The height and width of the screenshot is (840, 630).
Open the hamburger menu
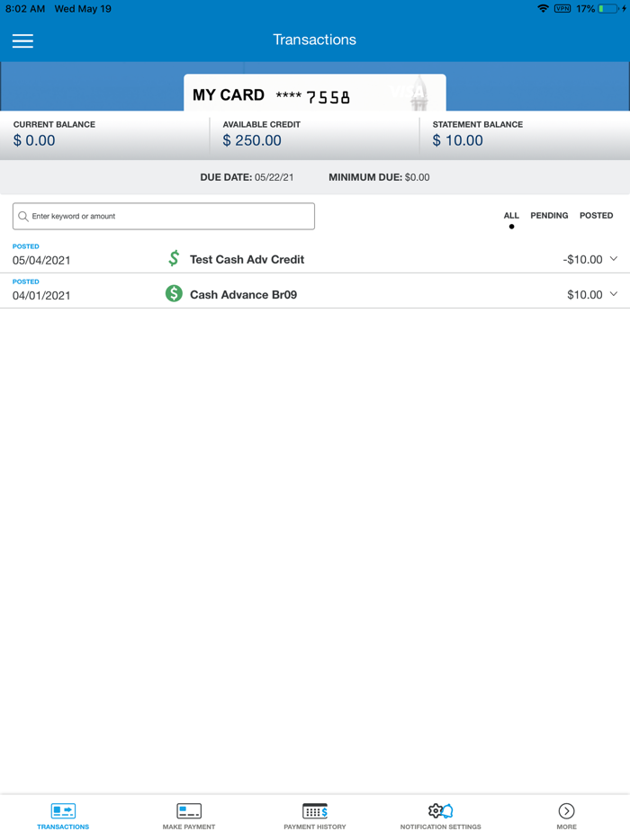[x=22, y=40]
